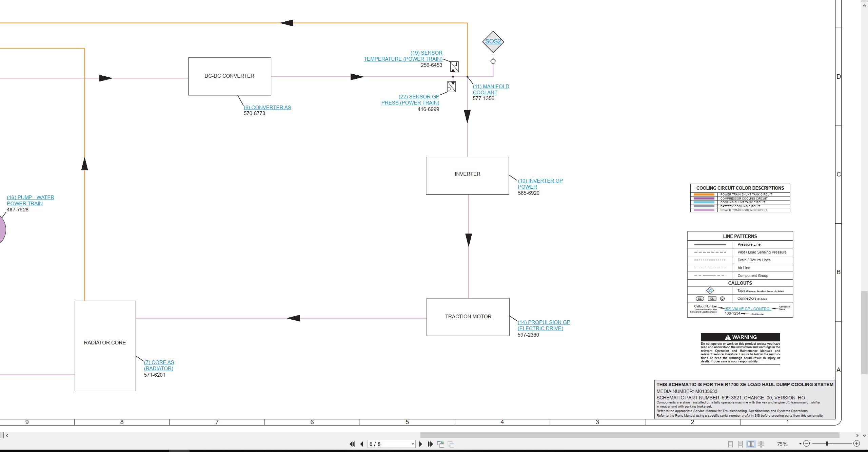Select single page layout icon

pyautogui.click(x=730, y=444)
